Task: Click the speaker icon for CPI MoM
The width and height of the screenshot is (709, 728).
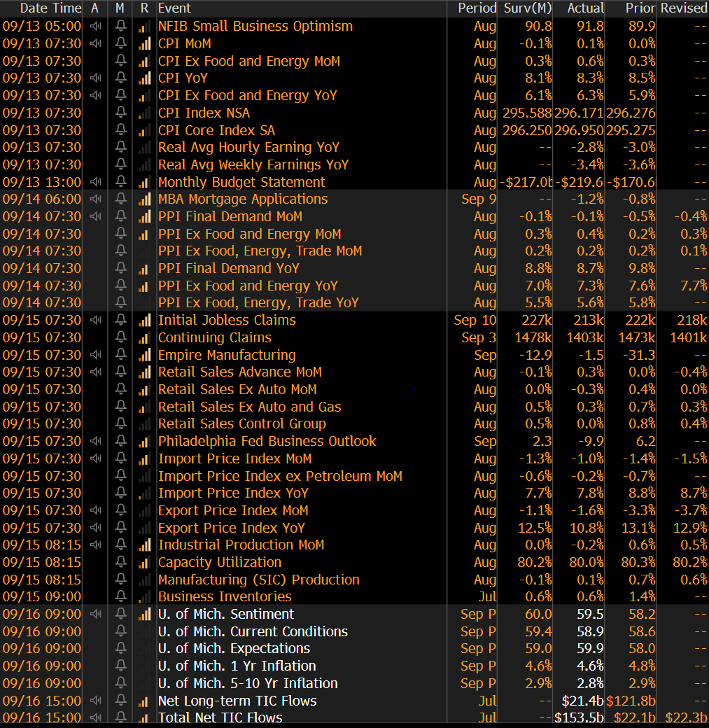Action: click(95, 43)
